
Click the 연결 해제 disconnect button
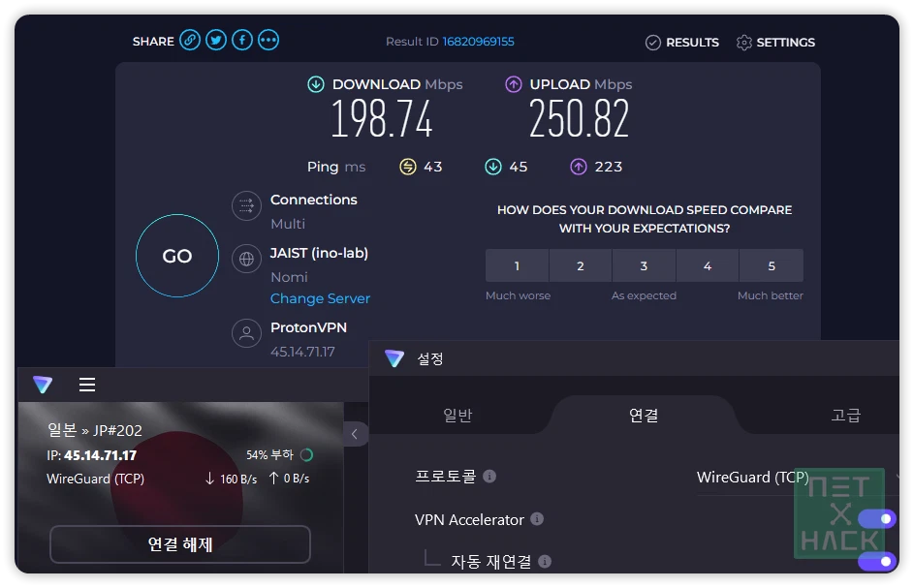pyautogui.click(x=180, y=544)
